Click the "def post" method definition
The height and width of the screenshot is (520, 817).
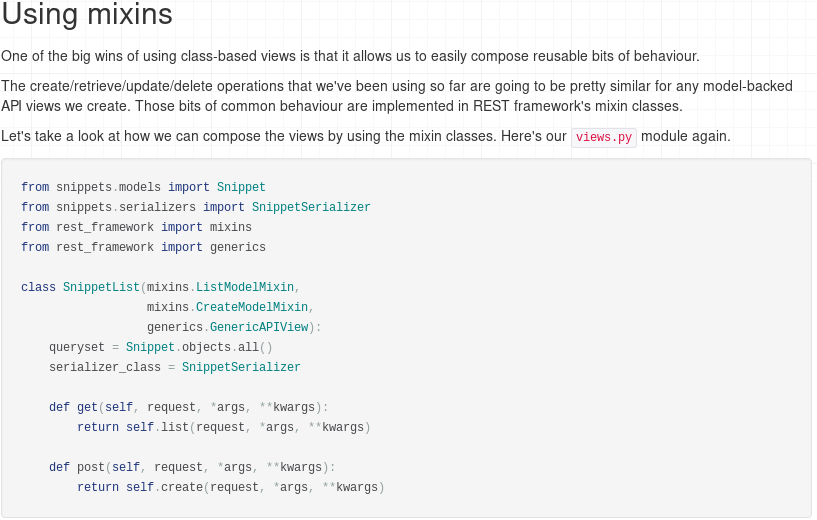(192, 467)
